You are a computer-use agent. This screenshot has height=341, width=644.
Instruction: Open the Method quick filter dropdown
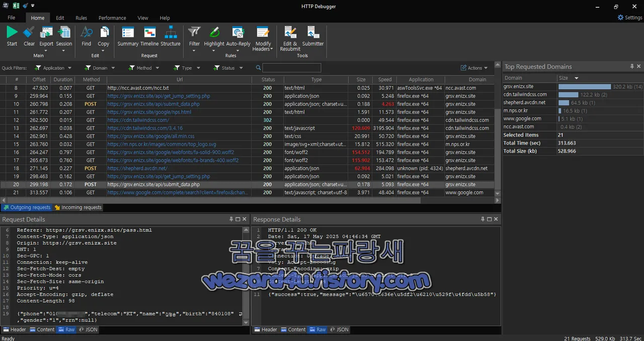pyautogui.click(x=144, y=68)
